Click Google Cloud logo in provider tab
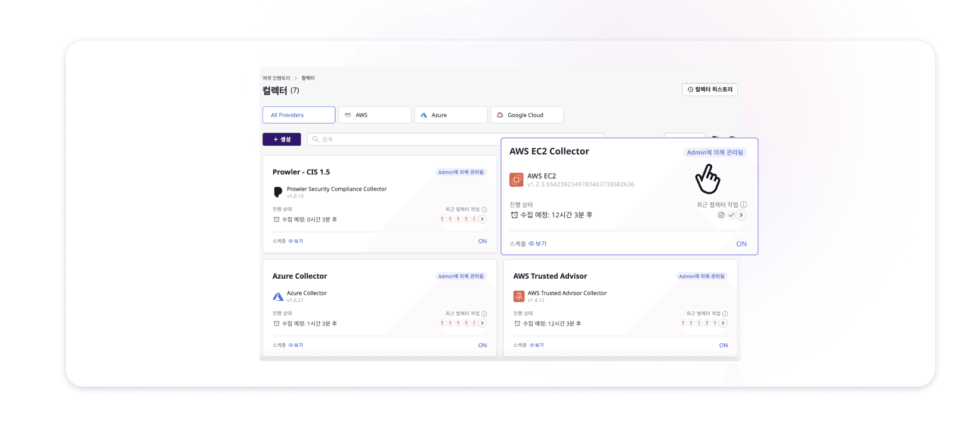 click(x=500, y=115)
